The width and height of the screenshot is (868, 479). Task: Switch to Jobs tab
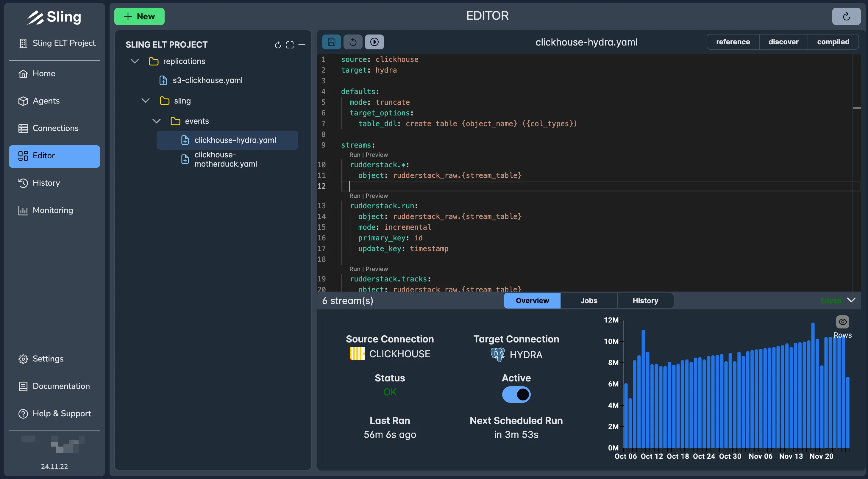[589, 300]
